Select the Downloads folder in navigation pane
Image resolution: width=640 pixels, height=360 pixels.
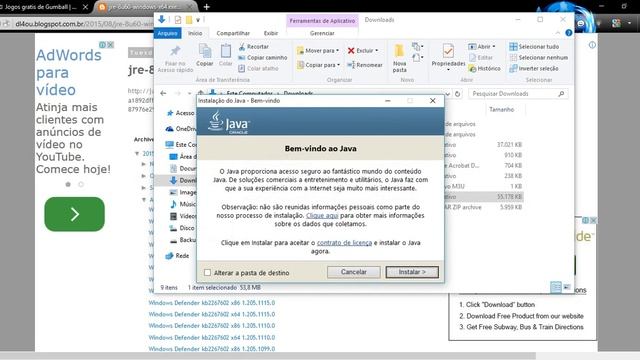coord(182,180)
